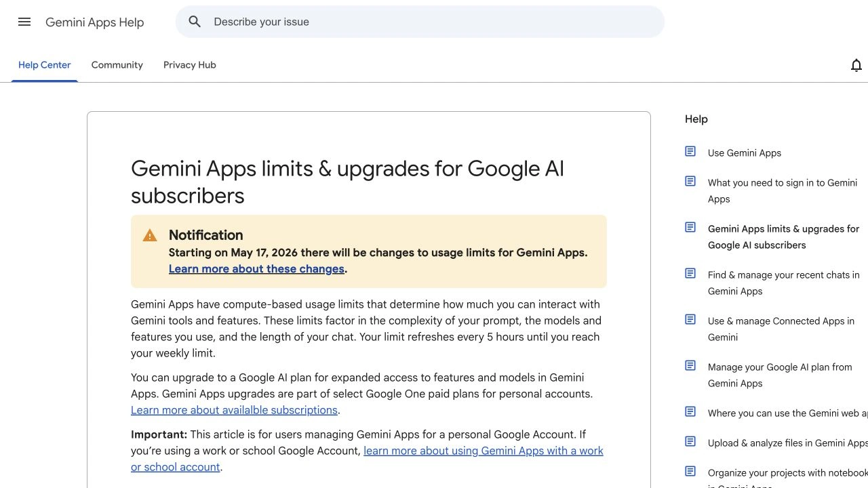The width and height of the screenshot is (868, 488).
Task: Select the Help Center tab
Action: (x=45, y=65)
